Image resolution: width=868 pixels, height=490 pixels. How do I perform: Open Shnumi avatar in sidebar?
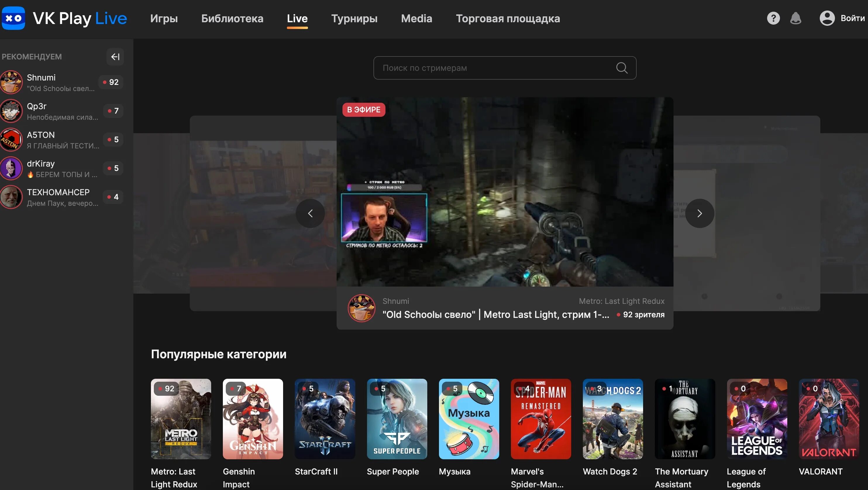tap(11, 82)
